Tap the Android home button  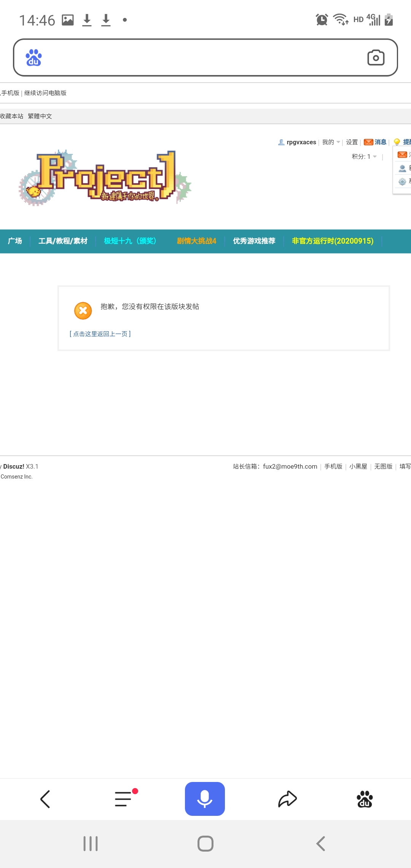click(205, 844)
